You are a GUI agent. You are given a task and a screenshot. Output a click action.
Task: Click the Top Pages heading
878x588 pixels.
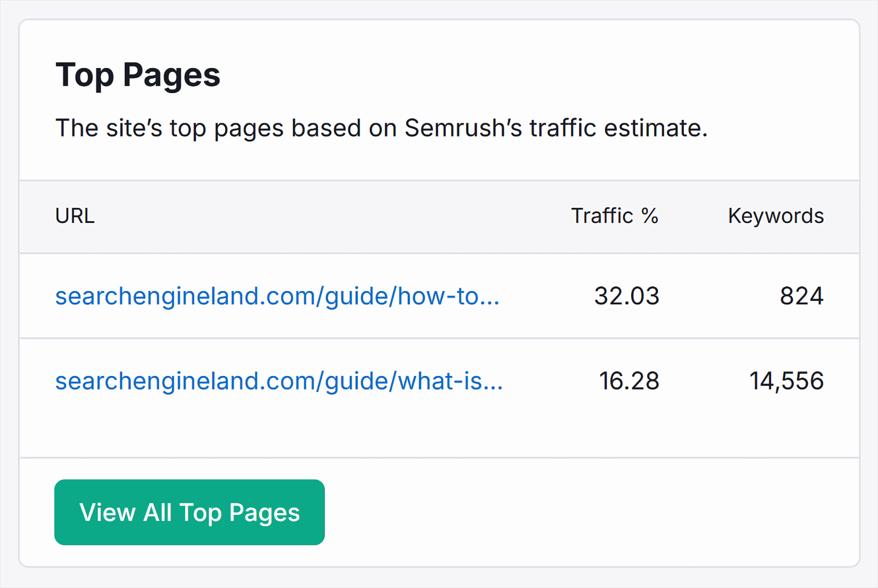[138, 75]
